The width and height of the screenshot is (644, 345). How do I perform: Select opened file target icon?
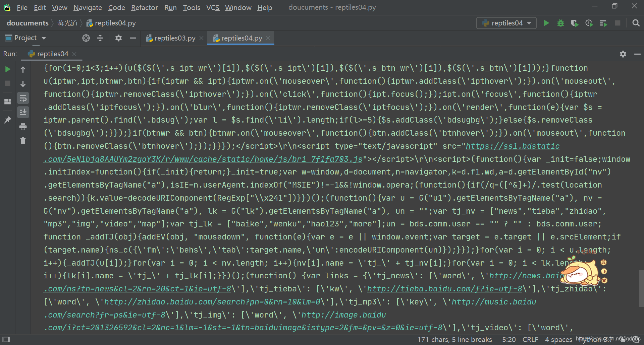pyautogui.click(x=86, y=38)
